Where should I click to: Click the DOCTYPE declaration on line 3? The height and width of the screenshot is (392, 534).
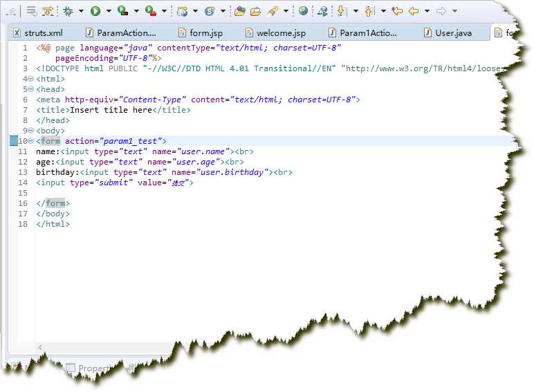tap(269, 68)
